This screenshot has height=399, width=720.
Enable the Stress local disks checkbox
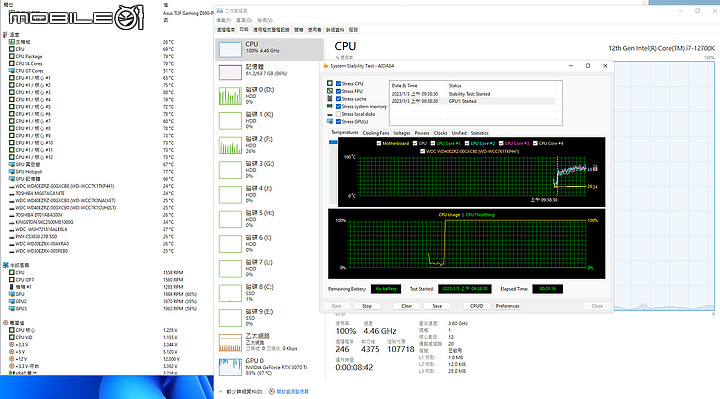[x=338, y=114]
